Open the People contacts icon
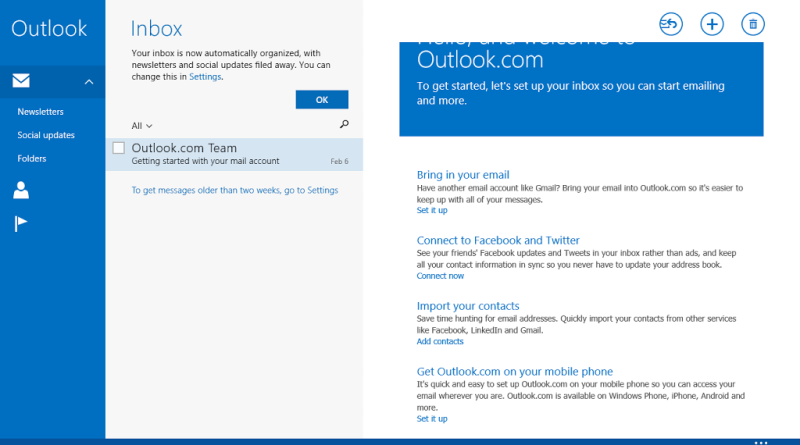Viewport: 800px width, 445px height. click(x=21, y=189)
